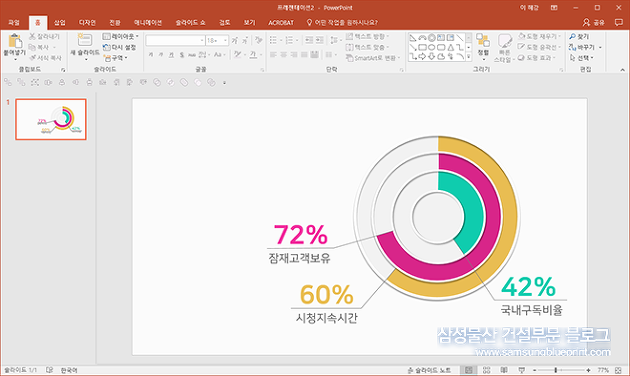Click the zoom slider handle
The height and width of the screenshot is (376, 630).
(556, 370)
